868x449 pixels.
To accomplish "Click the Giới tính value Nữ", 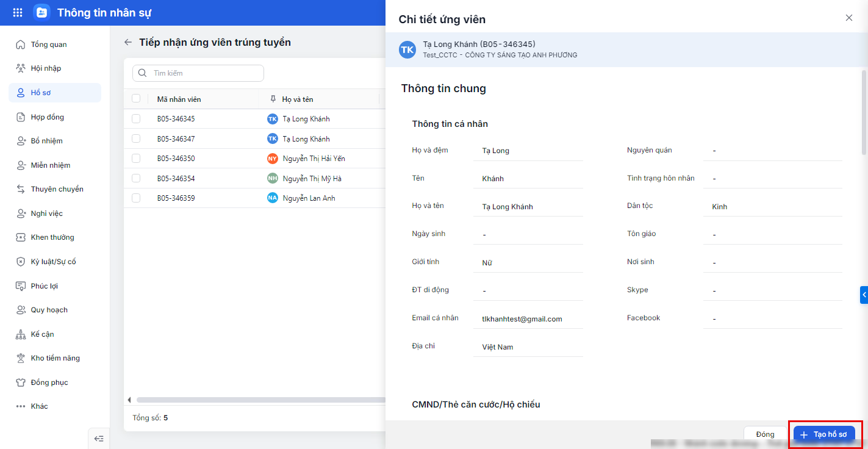I will coord(487,263).
